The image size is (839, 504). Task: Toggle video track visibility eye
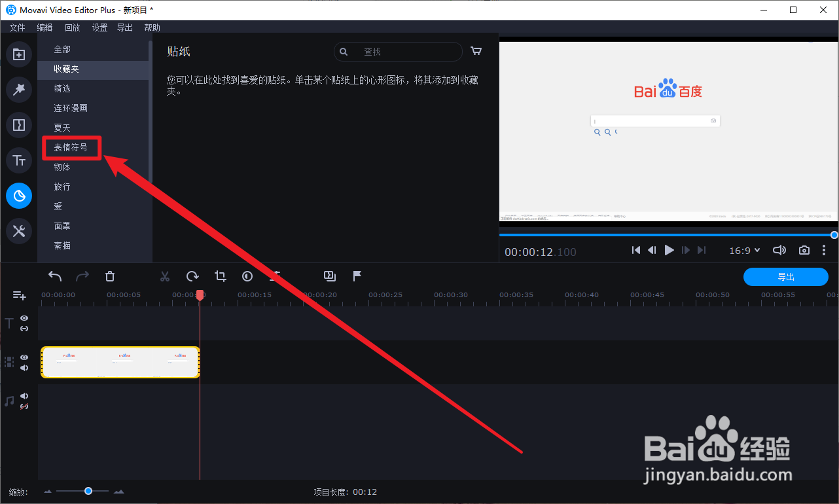coord(24,357)
